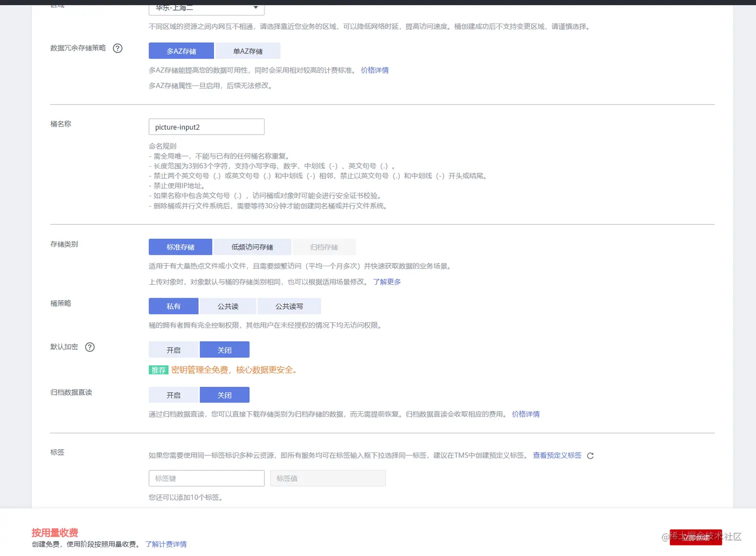Disable 归档数据直读 with 关闭
Screen dimensions: 756x556
(x=224, y=395)
